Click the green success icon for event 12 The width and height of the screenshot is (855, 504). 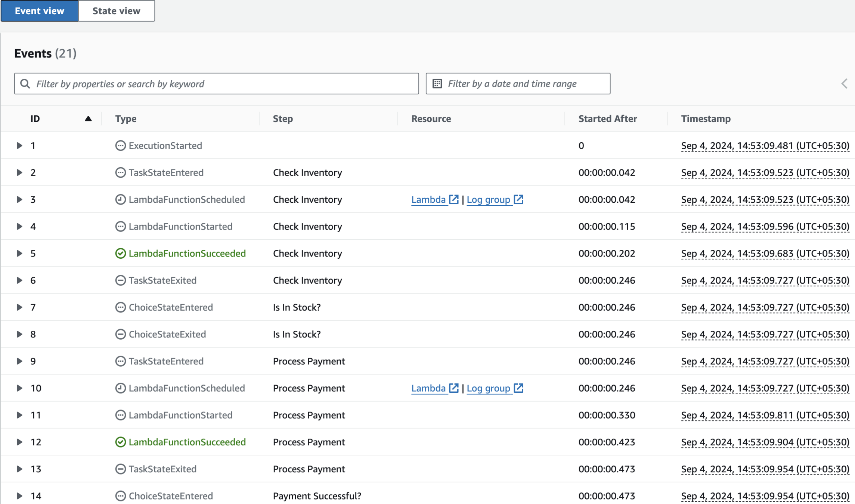tap(120, 442)
